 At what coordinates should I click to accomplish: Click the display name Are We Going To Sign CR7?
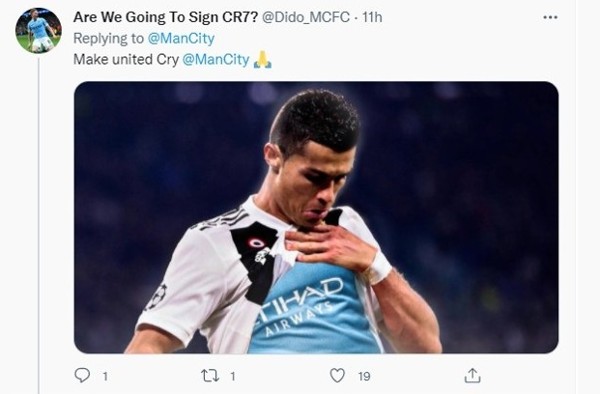click(165, 17)
